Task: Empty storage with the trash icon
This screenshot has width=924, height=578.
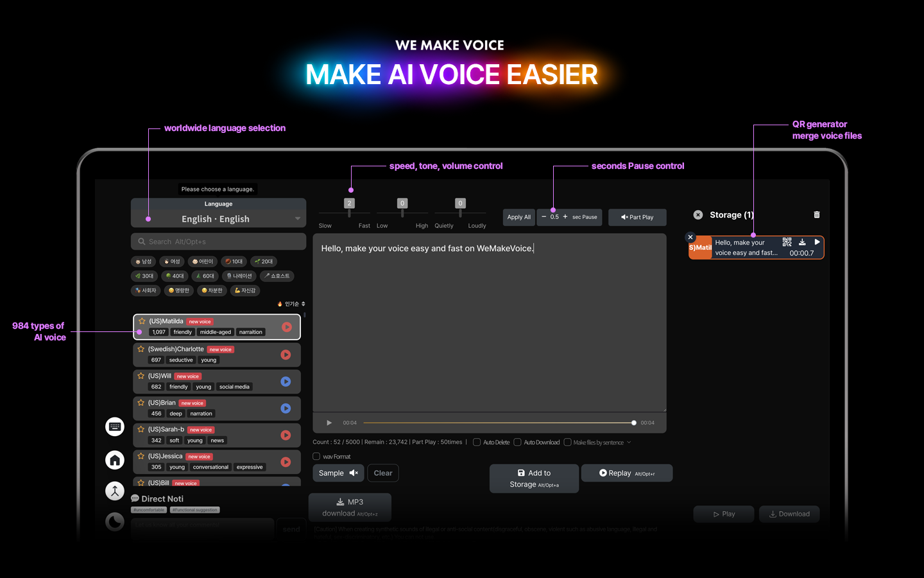Action: pos(817,215)
